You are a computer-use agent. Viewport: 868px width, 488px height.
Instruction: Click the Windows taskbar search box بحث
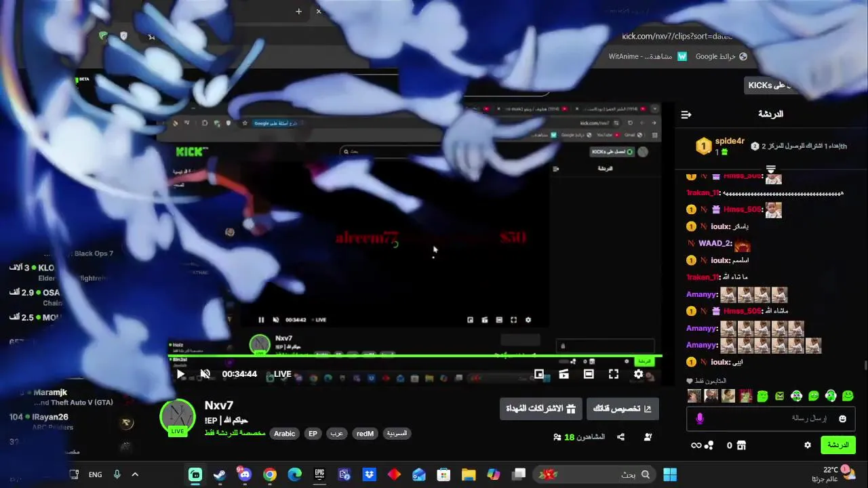(x=595, y=474)
